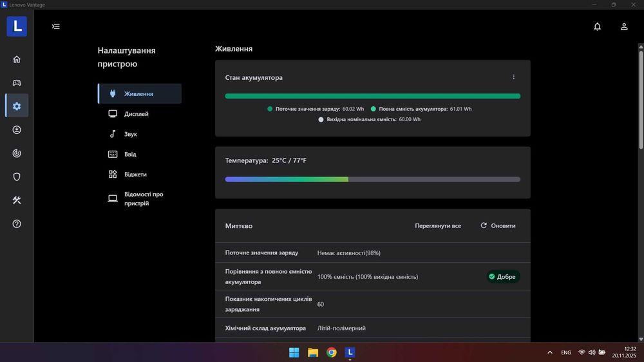
Task: Open the Windows Start button
Action: pos(294,352)
